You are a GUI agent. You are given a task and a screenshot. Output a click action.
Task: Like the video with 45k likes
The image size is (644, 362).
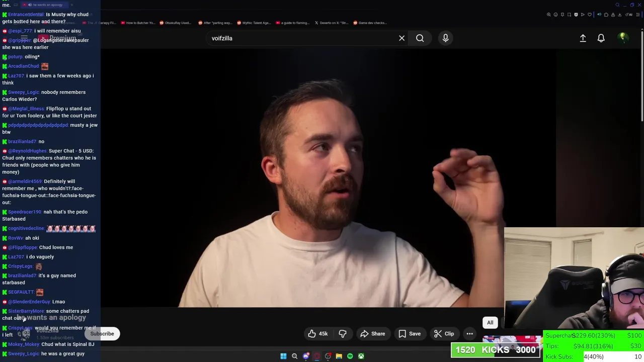(318, 333)
